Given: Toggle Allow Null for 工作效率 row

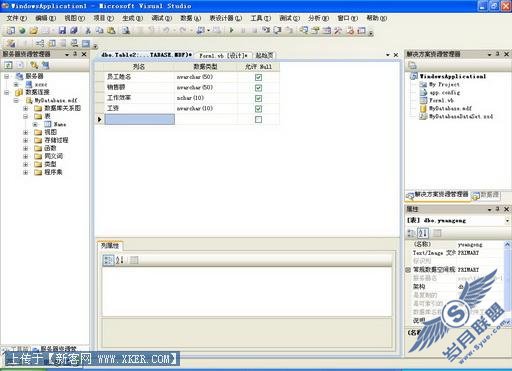Looking at the screenshot, I should [x=258, y=98].
